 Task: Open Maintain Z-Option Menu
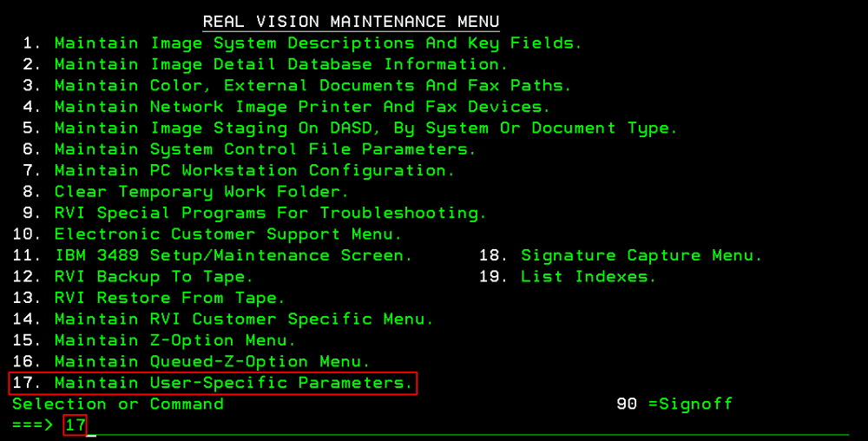154,340
